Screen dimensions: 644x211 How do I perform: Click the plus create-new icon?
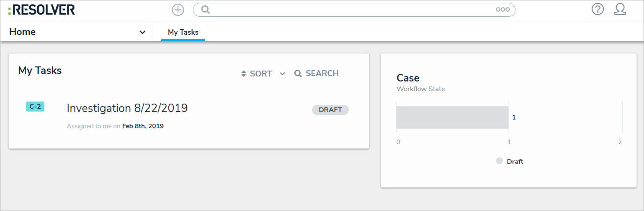pyautogui.click(x=178, y=10)
